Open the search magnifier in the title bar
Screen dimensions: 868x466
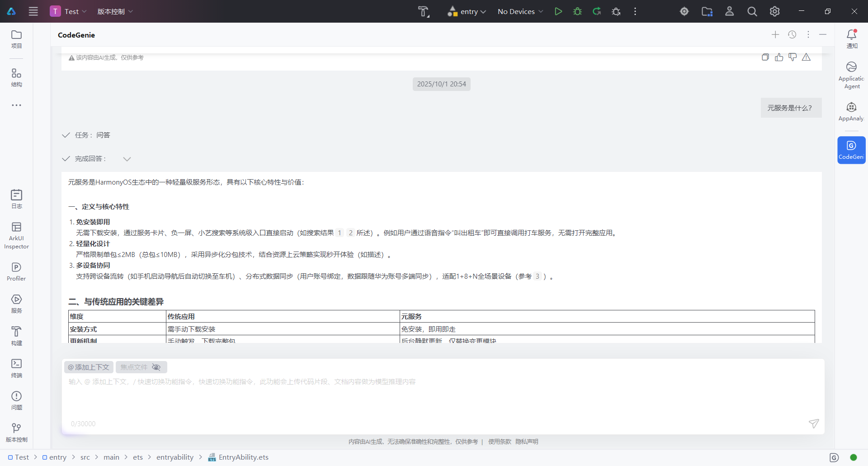[x=752, y=11]
